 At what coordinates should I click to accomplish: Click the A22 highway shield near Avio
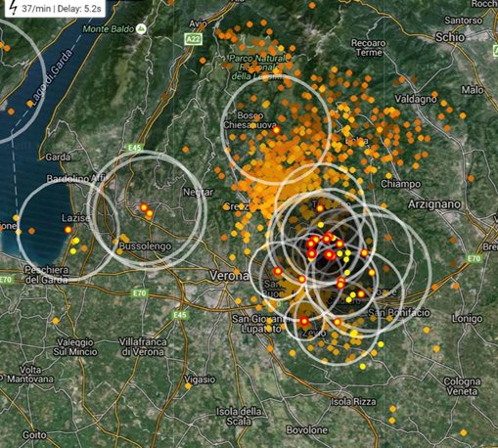click(194, 39)
